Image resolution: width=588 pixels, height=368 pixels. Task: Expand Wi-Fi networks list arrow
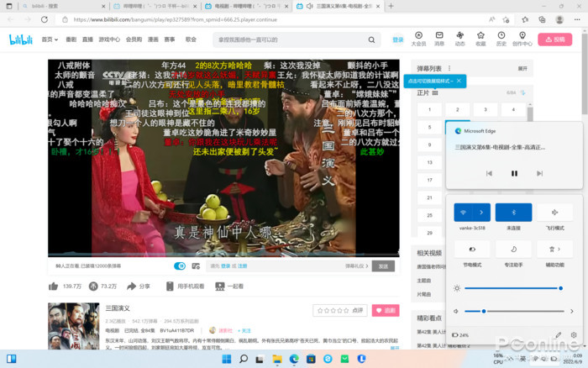click(x=481, y=213)
